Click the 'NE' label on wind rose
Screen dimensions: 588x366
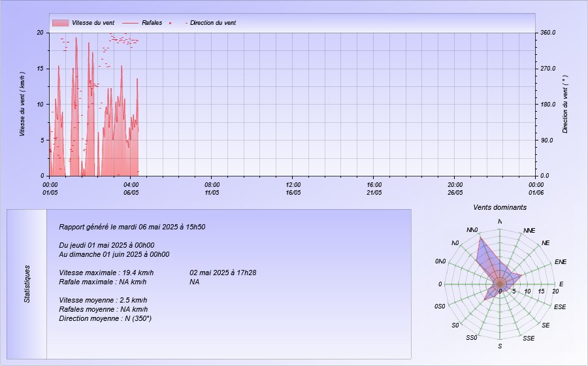pyautogui.click(x=546, y=243)
